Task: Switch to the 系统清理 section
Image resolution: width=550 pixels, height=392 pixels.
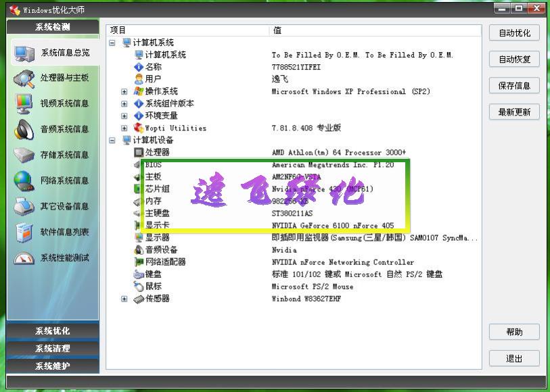Action: (53, 349)
